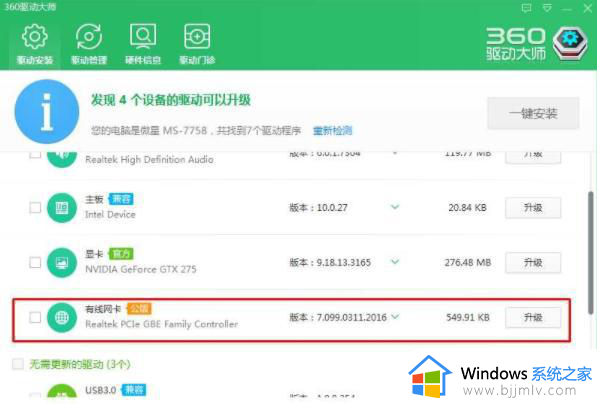Expand version dropdown for 9.18.13.3165
The height and width of the screenshot is (404, 597).
(395, 262)
